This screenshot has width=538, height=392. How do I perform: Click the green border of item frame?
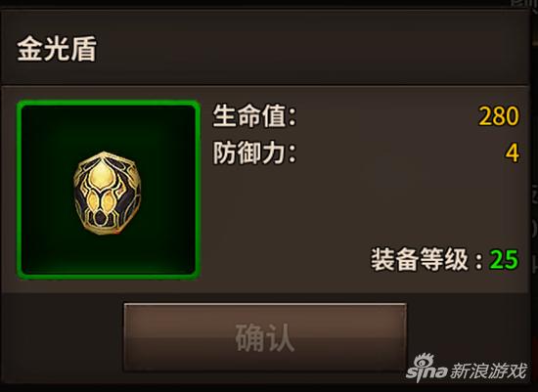(x=108, y=103)
